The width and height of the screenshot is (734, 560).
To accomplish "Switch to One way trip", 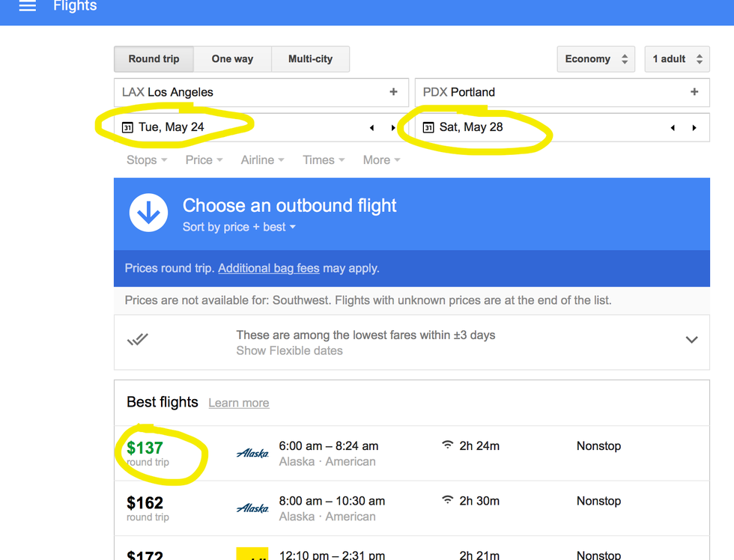I will click(x=232, y=59).
